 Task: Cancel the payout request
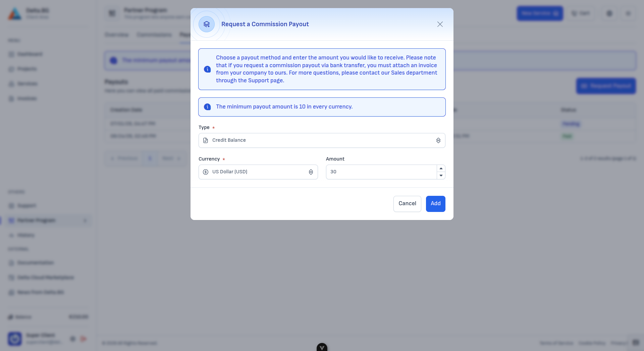(x=407, y=204)
